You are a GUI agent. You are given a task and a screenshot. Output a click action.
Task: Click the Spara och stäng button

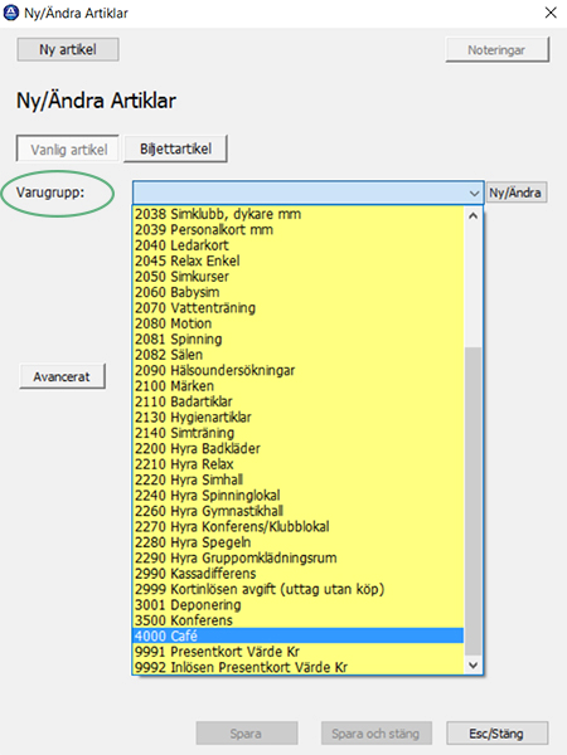pos(376,733)
